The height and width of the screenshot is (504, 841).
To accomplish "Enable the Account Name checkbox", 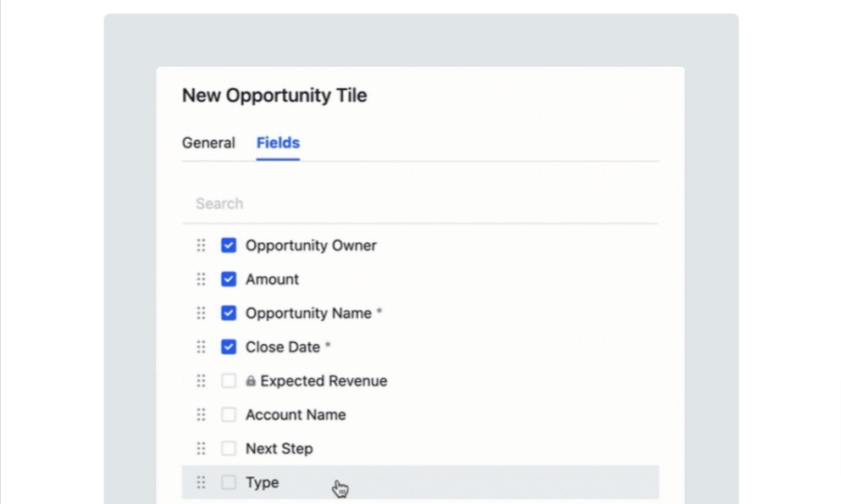I will pos(229,414).
